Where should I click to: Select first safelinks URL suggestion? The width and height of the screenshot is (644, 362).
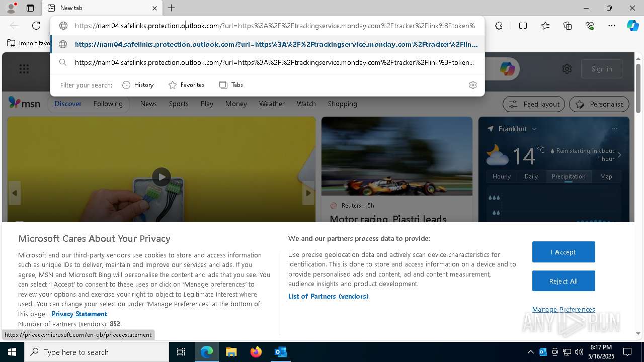pyautogui.click(x=268, y=44)
